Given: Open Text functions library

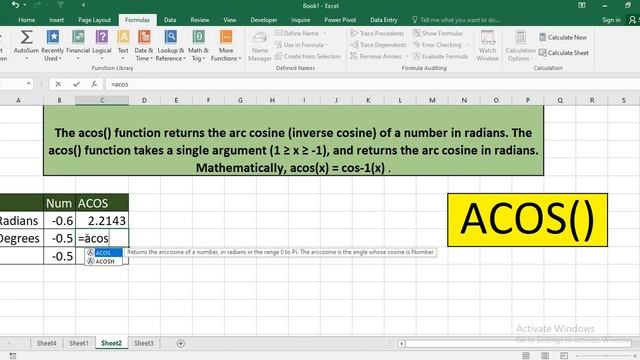Looking at the screenshot, I should (123, 45).
